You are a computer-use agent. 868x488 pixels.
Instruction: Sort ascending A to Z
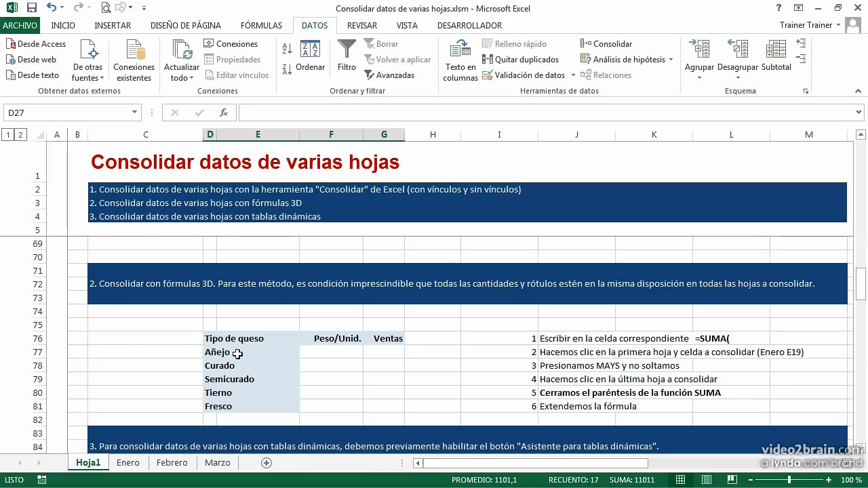(287, 49)
